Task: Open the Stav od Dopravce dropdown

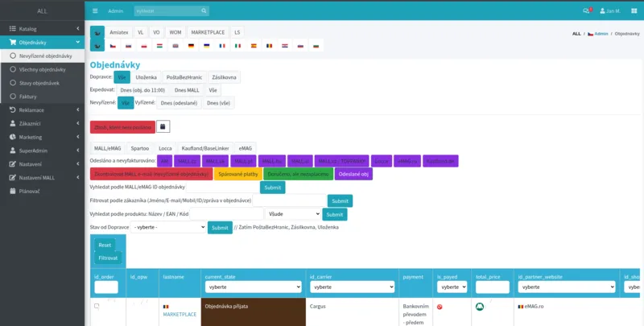Action: (x=168, y=227)
